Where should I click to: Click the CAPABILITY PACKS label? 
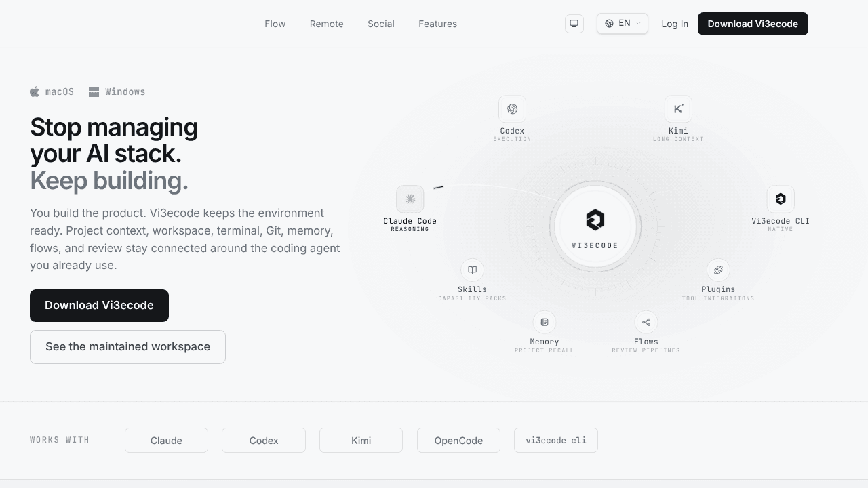pos(472,298)
